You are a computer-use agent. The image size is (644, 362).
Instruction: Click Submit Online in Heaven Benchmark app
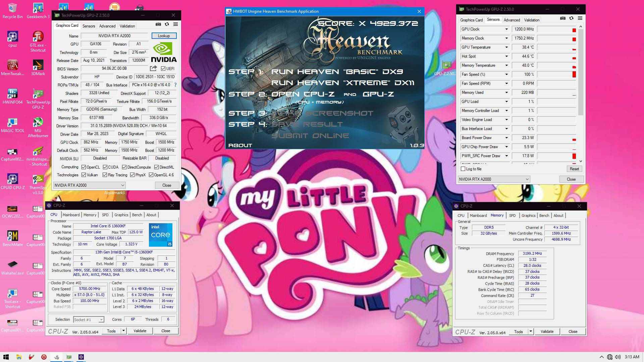(310, 136)
